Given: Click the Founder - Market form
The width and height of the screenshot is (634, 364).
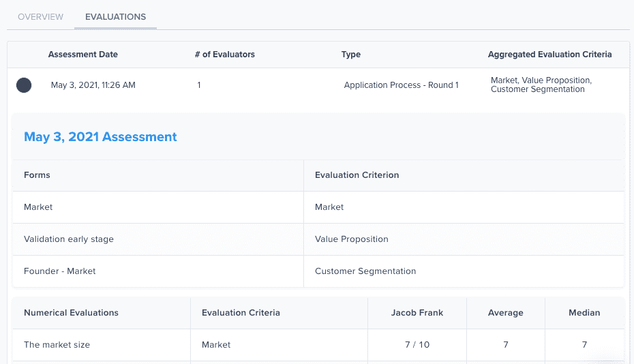Looking at the screenshot, I should pos(60,271).
